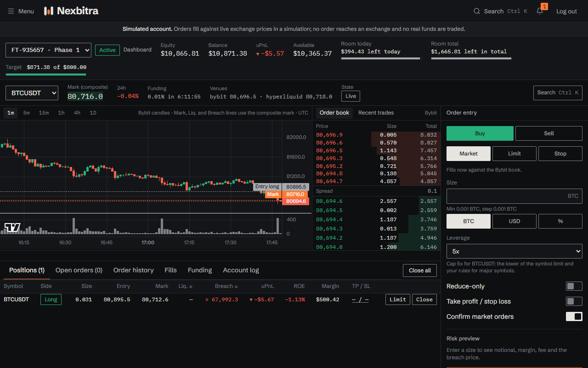Click Close button on BTCUSDT position
The image size is (588, 368).
424,299
